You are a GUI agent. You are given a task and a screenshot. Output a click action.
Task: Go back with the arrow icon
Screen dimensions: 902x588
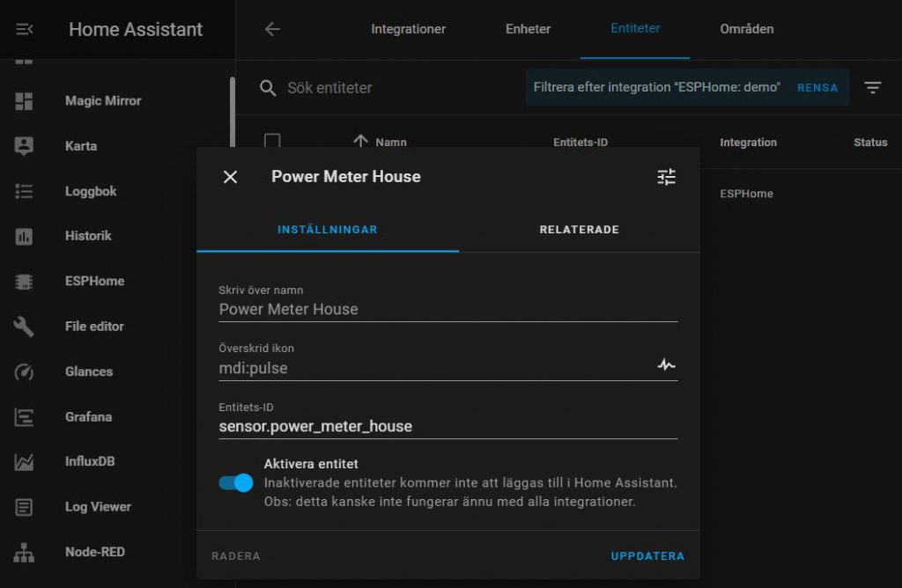tap(272, 29)
